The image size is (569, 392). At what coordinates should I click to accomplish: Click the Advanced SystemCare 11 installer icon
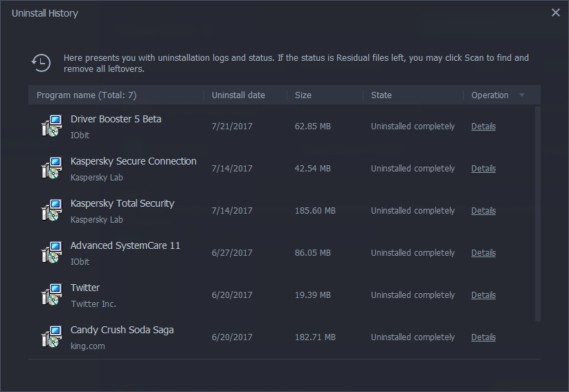tap(51, 252)
